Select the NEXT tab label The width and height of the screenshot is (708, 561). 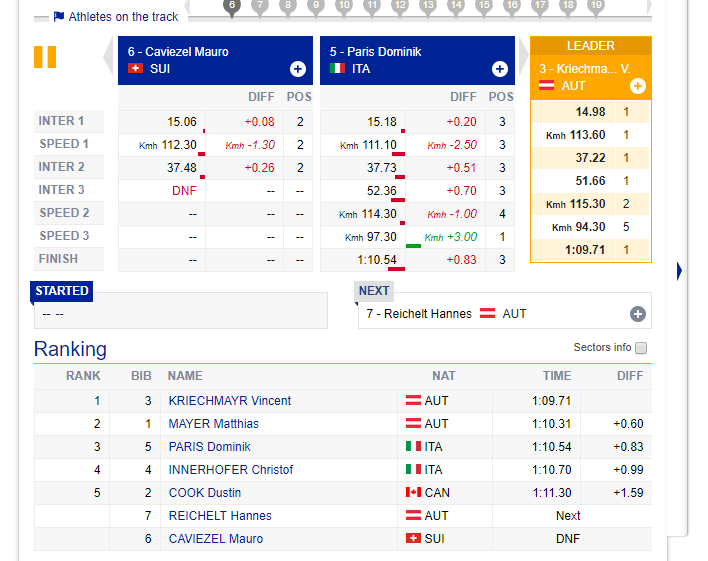pyautogui.click(x=374, y=291)
